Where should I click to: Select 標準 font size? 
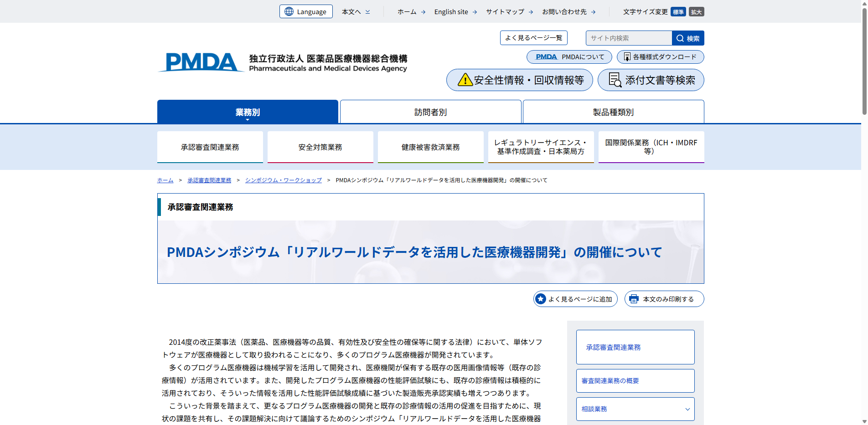click(x=677, y=11)
